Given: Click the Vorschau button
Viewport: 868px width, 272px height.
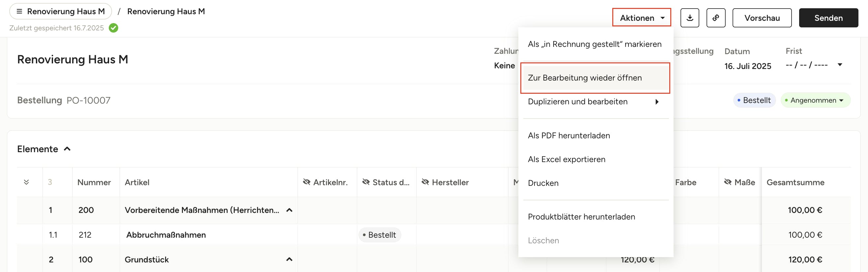Looking at the screenshot, I should pyautogui.click(x=762, y=18).
